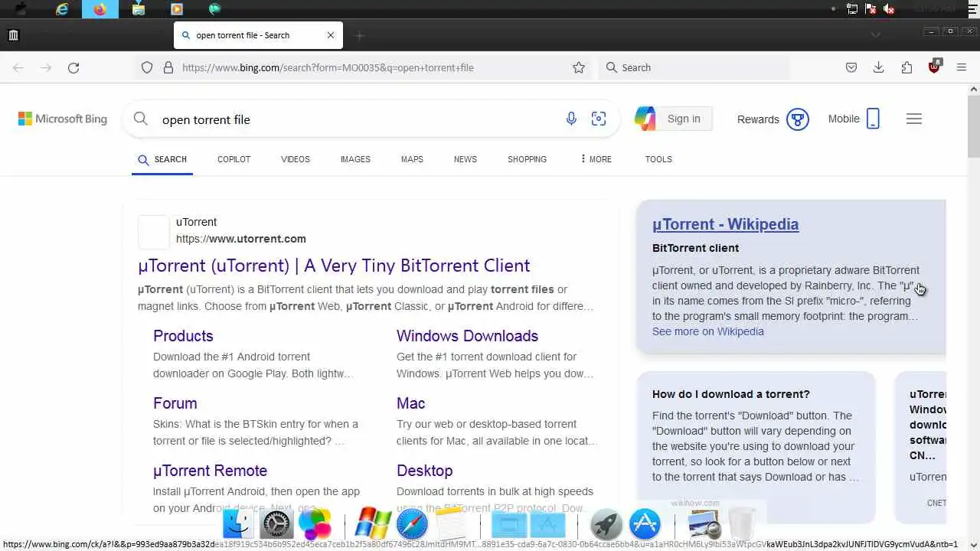Click See more on Wikipedia
980x551 pixels.
pyautogui.click(x=708, y=331)
